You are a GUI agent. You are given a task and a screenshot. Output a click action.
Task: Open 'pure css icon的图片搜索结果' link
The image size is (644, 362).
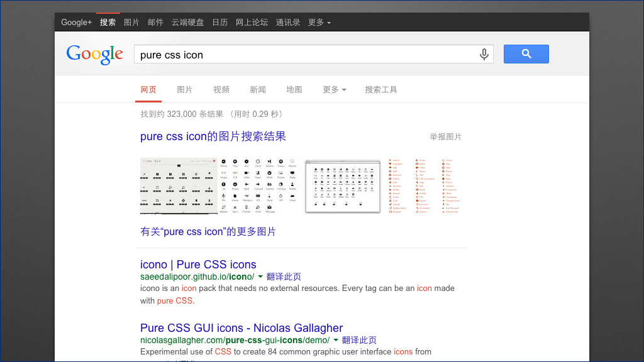pos(213,136)
